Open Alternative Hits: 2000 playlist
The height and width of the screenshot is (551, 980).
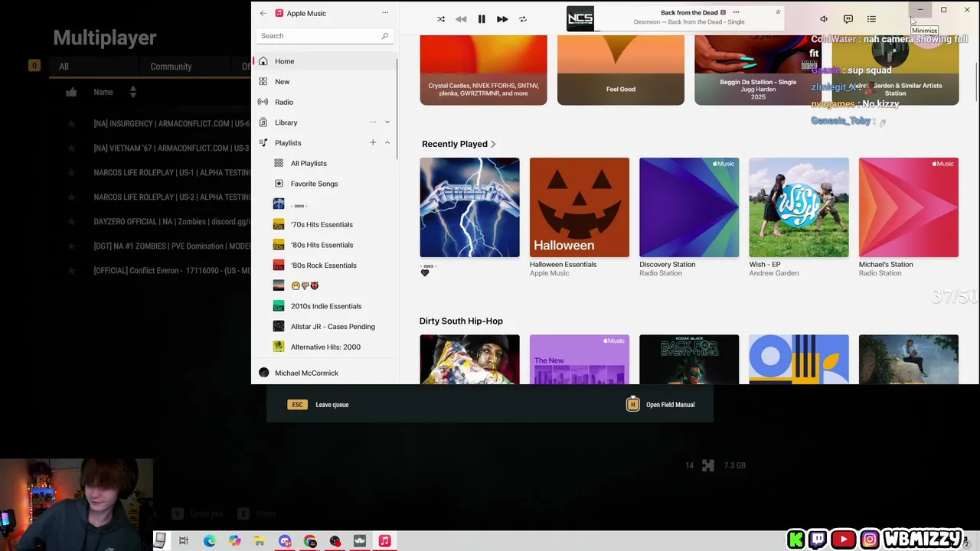pos(325,347)
